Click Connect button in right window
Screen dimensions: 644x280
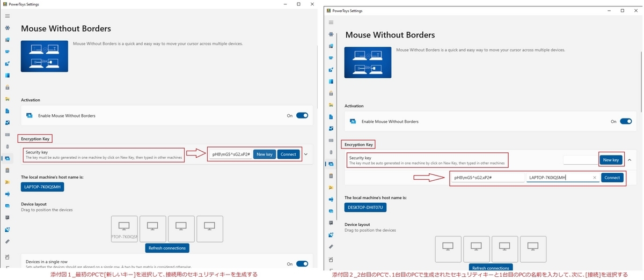pos(612,177)
